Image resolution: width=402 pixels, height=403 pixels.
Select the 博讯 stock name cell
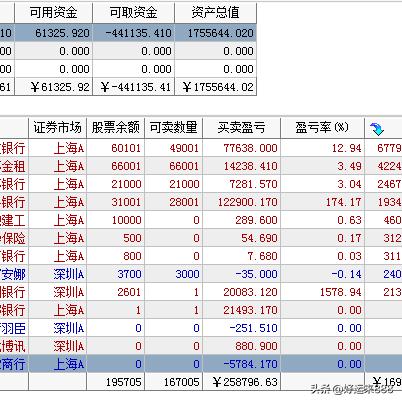pyautogui.click(x=14, y=346)
